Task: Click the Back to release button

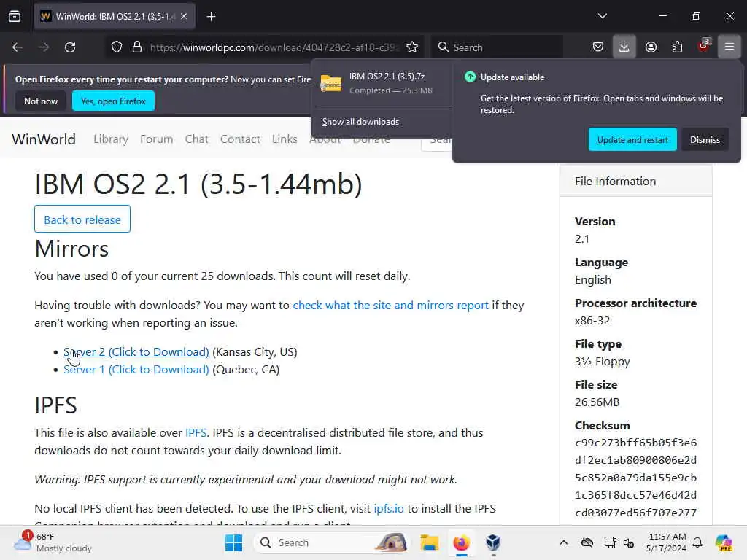Action: pos(82,219)
